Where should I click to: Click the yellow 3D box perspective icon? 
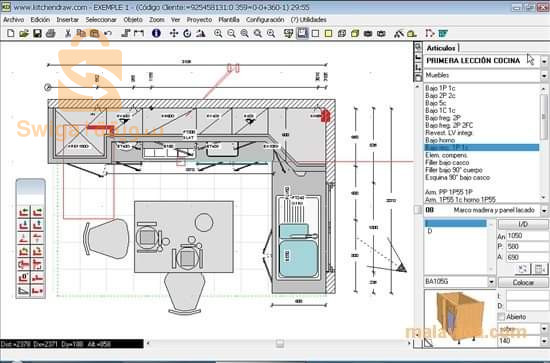[355, 33]
